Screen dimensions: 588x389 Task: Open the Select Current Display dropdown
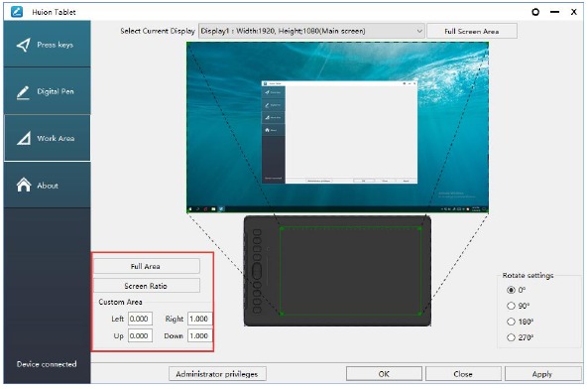pyautogui.click(x=311, y=31)
